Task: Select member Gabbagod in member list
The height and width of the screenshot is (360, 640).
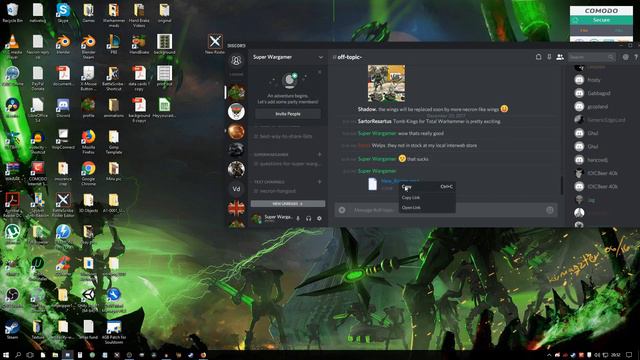Action: [x=599, y=93]
